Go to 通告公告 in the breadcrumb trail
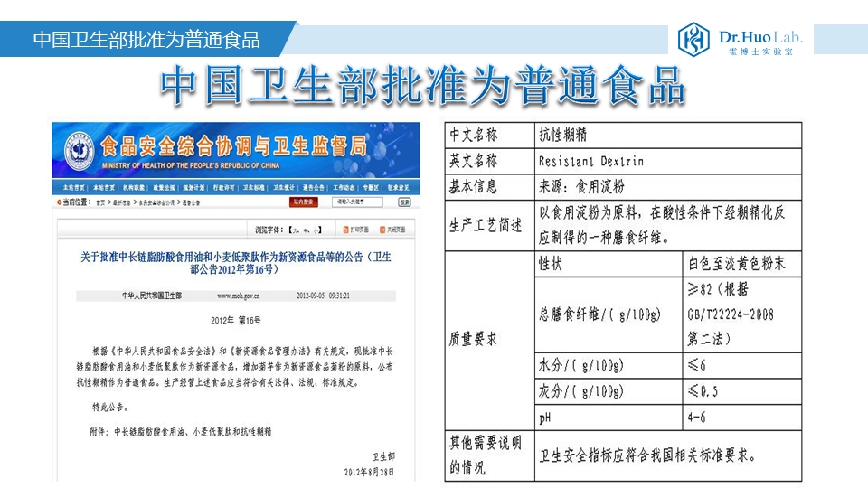The image size is (868, 488). (x=191, y=203)
